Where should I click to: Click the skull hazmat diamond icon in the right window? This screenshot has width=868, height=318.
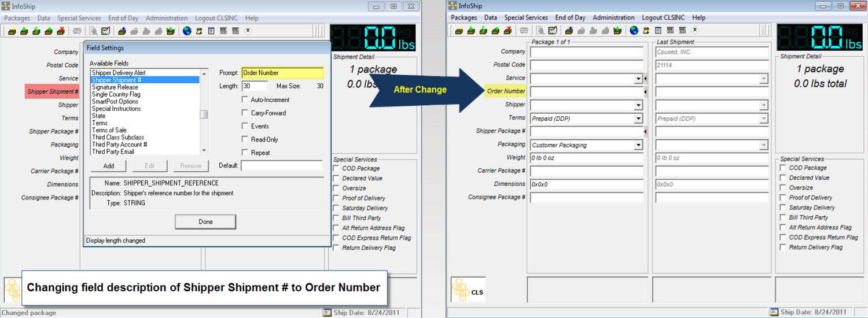694,30
